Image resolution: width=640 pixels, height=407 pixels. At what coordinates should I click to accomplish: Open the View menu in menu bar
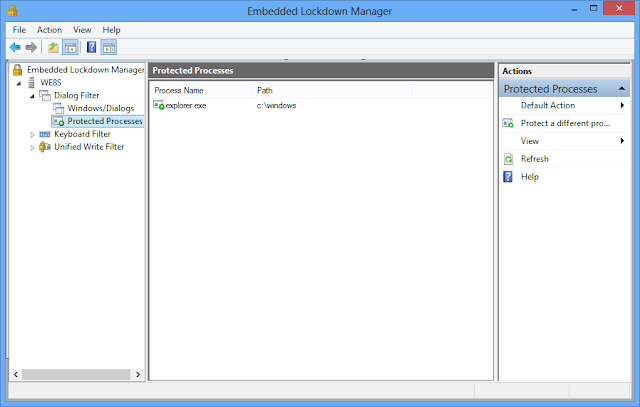click(82, 30)
